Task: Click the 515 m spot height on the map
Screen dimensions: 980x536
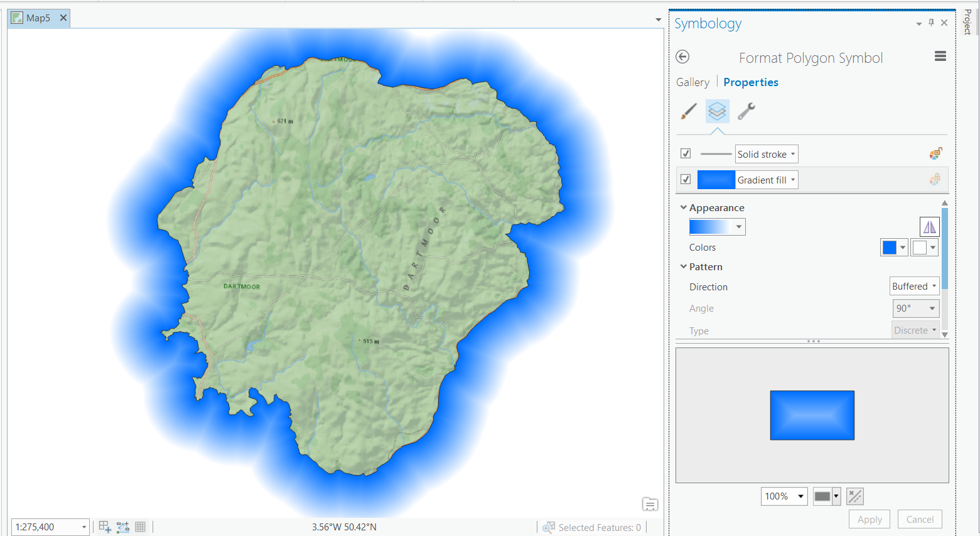Action: click(x=370, y=341)
